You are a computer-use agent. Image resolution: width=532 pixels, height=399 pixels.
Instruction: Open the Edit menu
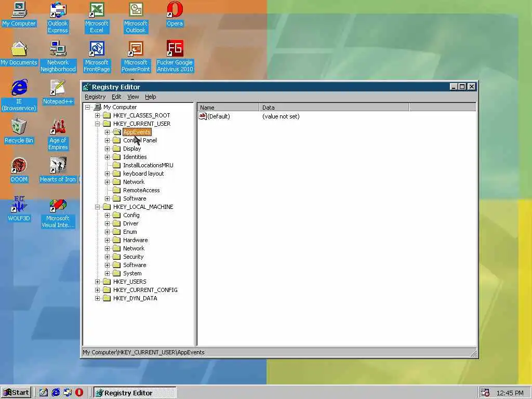pyautogui.click(x=116, y=97)
